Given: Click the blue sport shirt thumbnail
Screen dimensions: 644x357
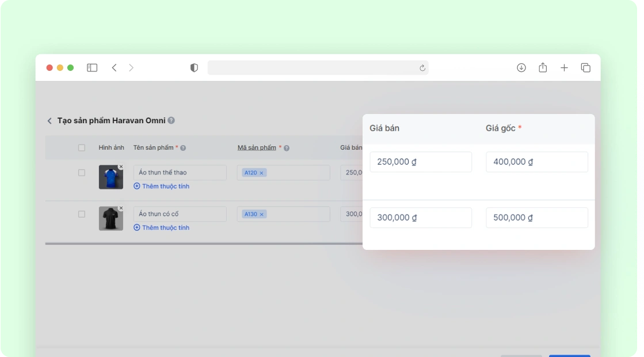Looking at the screenshot, I should [110, 178].
